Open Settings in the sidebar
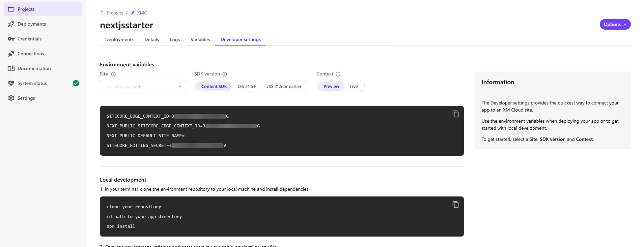 coord(43,98)
